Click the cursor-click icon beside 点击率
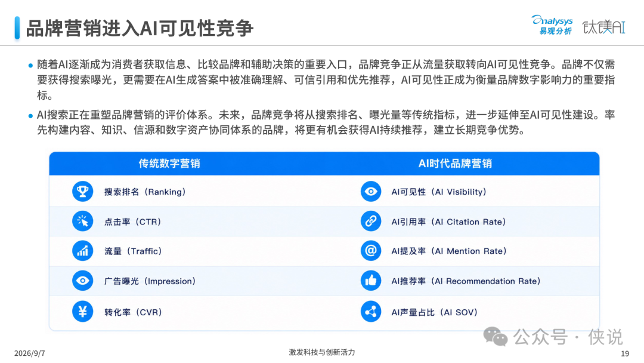Viewport: 644px width, 363px height. (x=82, y=222)
